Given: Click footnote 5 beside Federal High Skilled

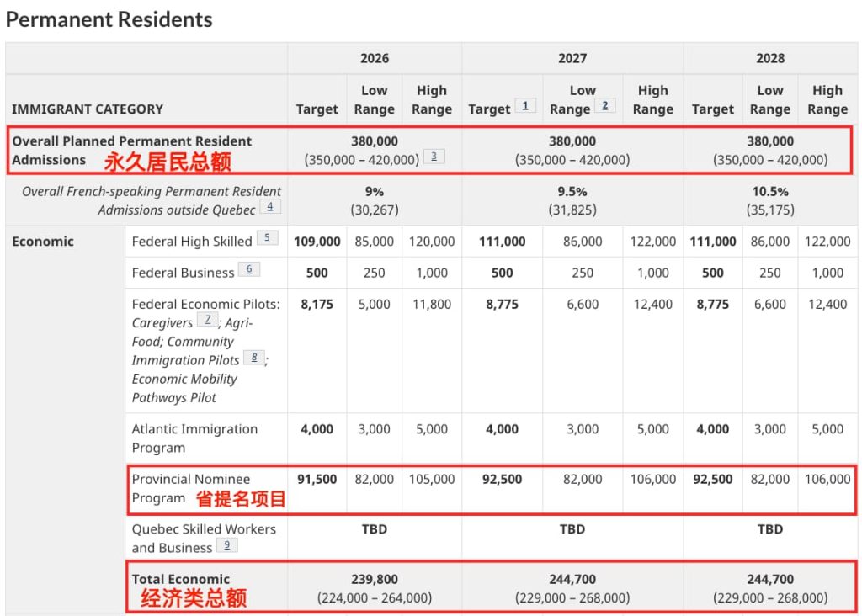Looking at the screenshot, I should click(x=267, y=238).
